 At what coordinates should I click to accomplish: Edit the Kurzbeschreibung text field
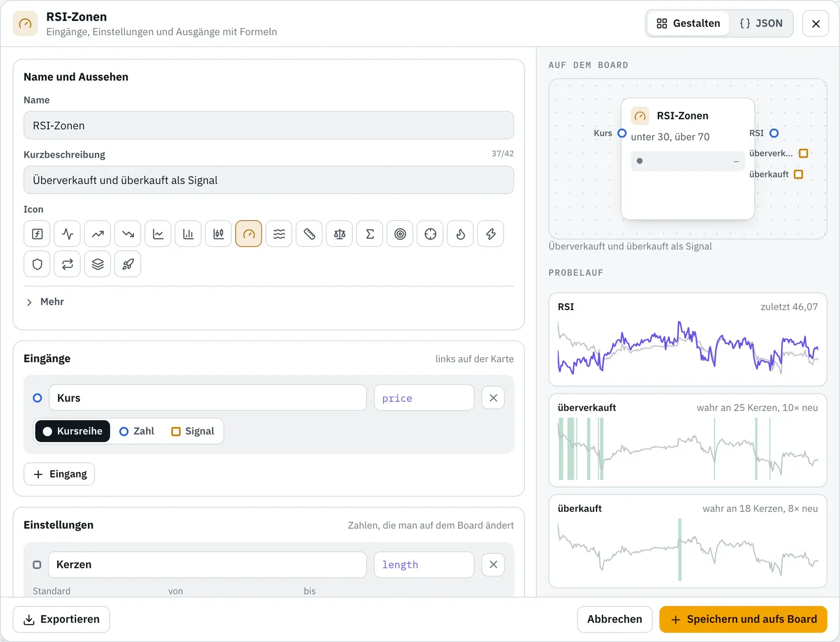[x=269, y=180]
